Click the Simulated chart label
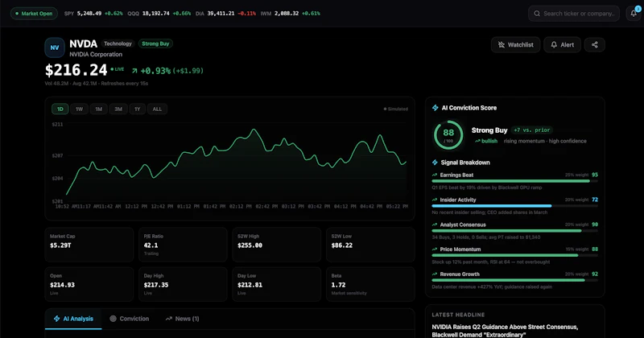The width and height of the screenshot is (644, 338). [395, 109]
